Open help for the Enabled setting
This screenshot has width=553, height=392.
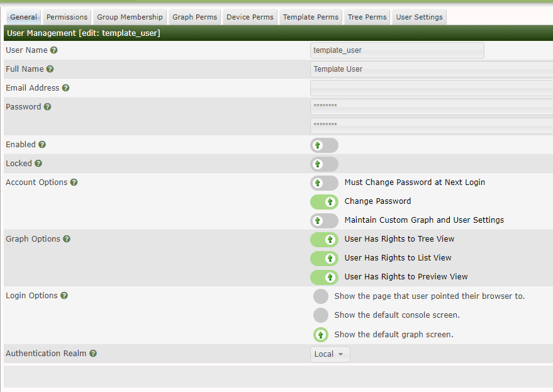(42, 144)
